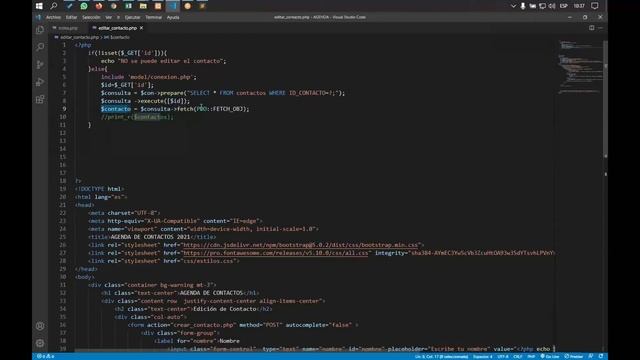Click the code minimap preview
Image resolution: width=640 pixels, height=360 pixels.
580,67
